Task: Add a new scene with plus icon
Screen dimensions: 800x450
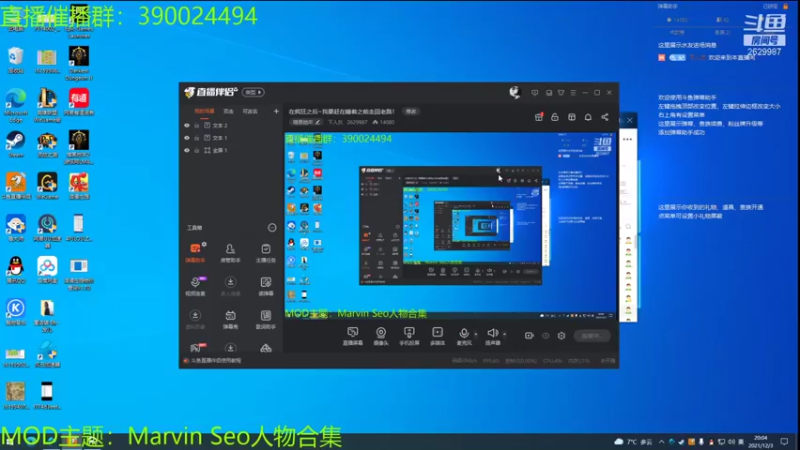Action: [276, 111]
